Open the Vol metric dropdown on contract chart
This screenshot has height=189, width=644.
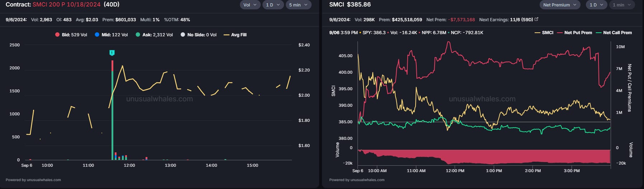250,5
